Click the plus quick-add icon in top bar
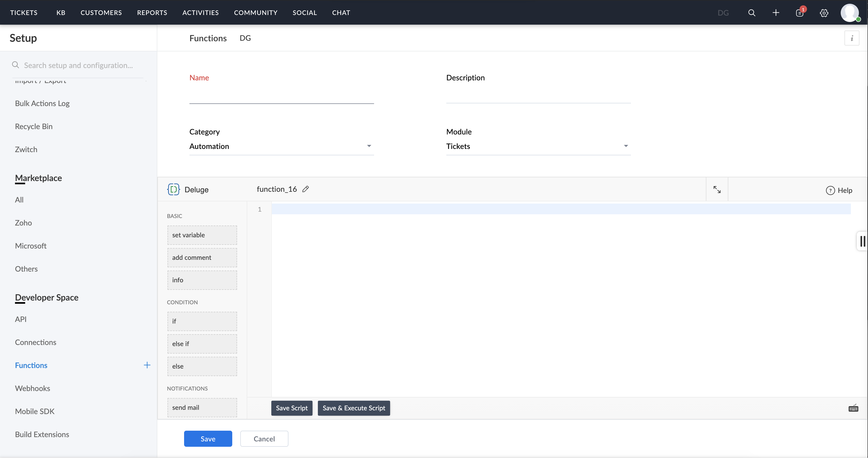The image size is (868, 458). (776, 13)
